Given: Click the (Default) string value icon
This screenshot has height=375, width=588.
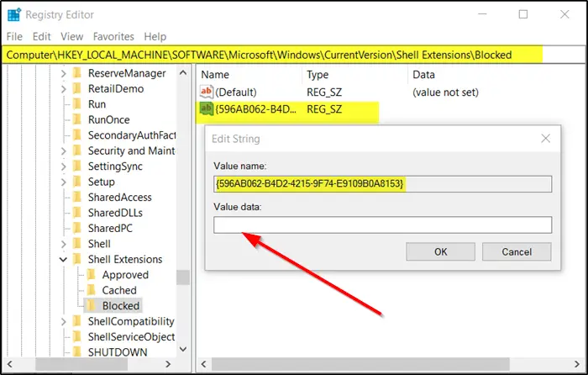Looking at the screenshot, I should coord(207,92).
